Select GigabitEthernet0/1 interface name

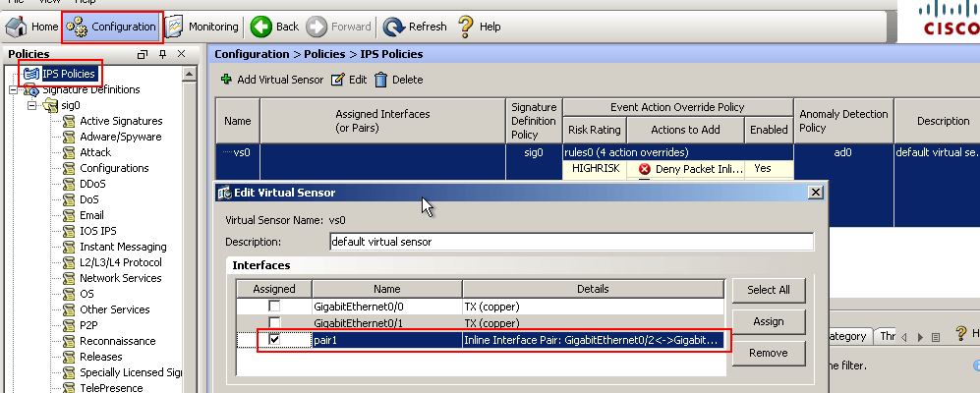(x=360, y=323)
